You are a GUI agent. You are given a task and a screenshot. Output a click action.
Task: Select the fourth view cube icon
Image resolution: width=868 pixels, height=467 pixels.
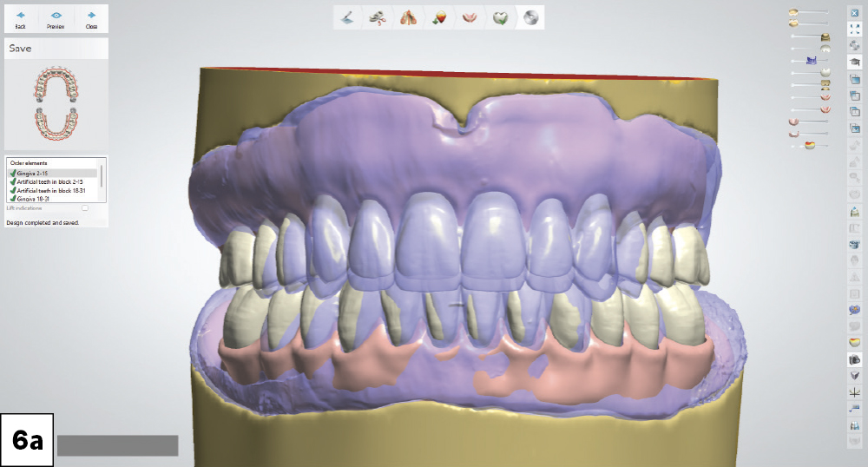pos(855,128)
